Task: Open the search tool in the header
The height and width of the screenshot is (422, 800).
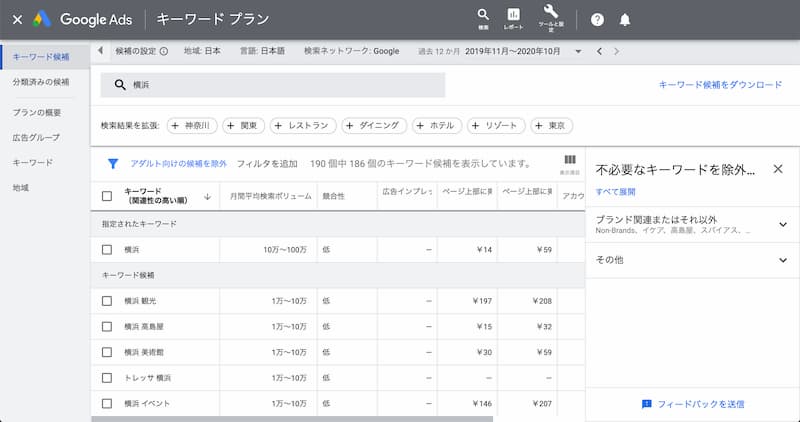Action: (483, 19)
